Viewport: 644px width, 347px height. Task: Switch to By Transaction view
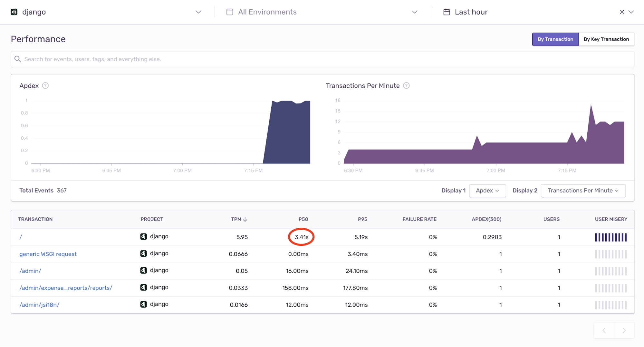(x=555, y=39)
